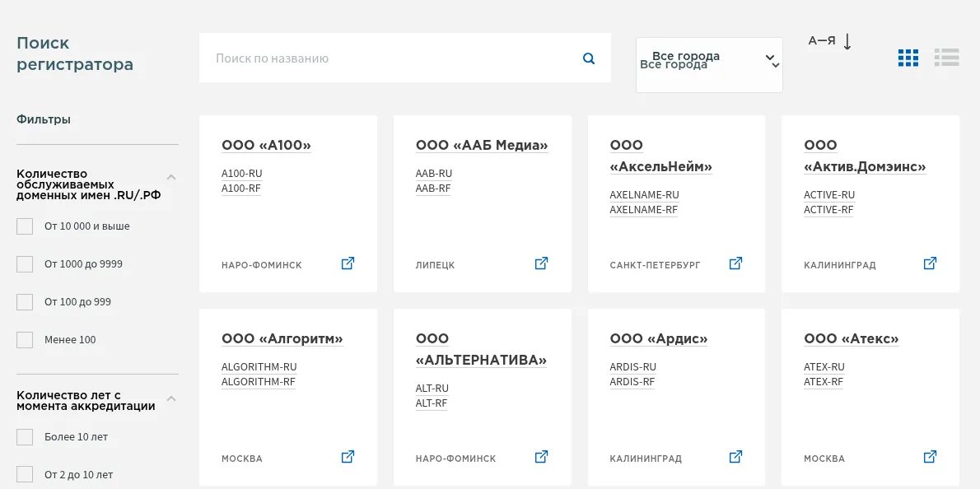
Task: Check the 'От 10 000 и выше' box
Action: (x=25, y=226)
